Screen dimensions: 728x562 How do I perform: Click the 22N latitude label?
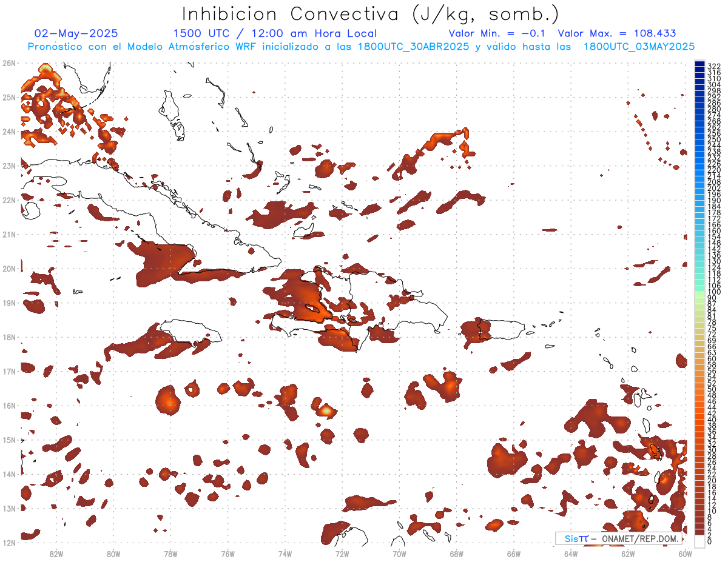point(8,200)
